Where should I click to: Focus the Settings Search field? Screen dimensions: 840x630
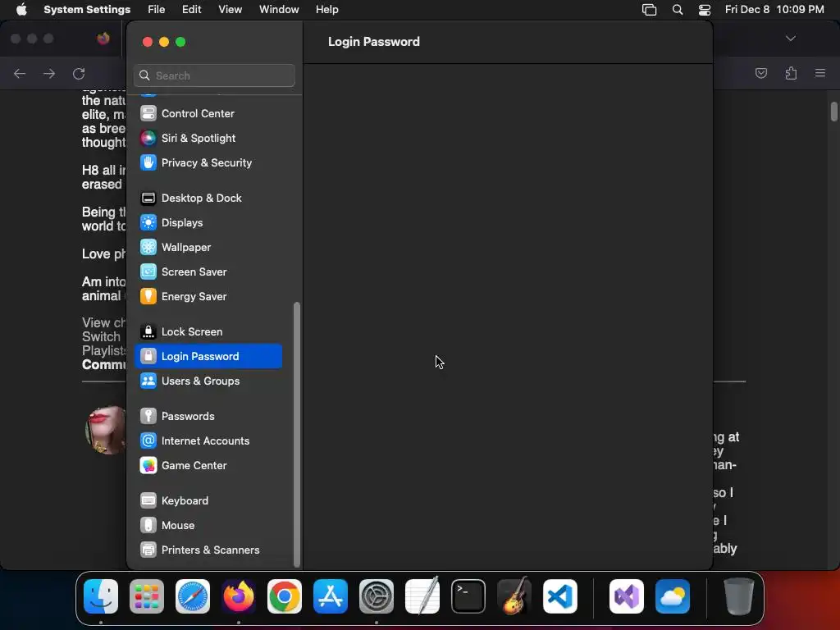(214, 75)
